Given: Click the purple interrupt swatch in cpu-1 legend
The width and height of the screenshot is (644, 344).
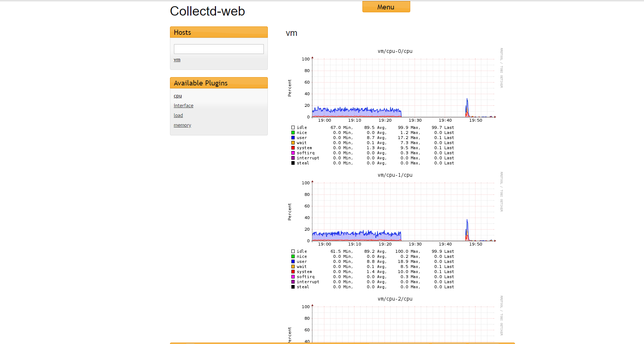Looking at the screenshot, I should click(293, 282).
